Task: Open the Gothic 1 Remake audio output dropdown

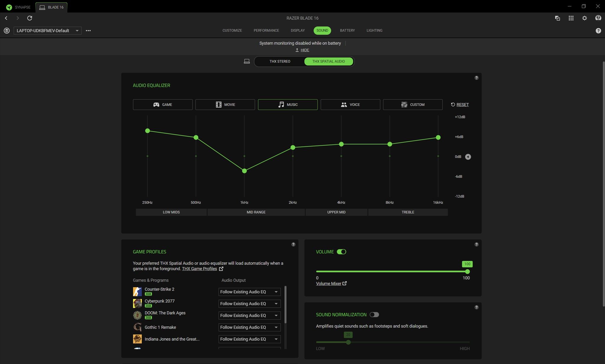Action: pos(249,327)
